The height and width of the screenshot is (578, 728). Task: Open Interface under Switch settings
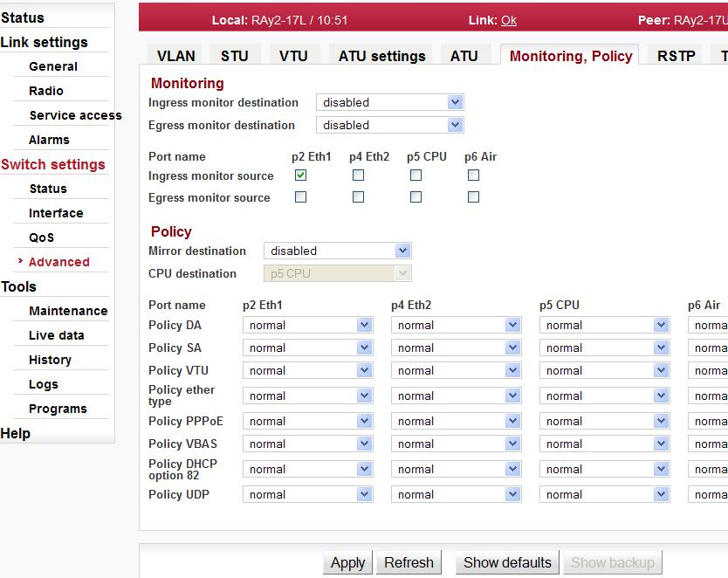(x=56, y=213)
